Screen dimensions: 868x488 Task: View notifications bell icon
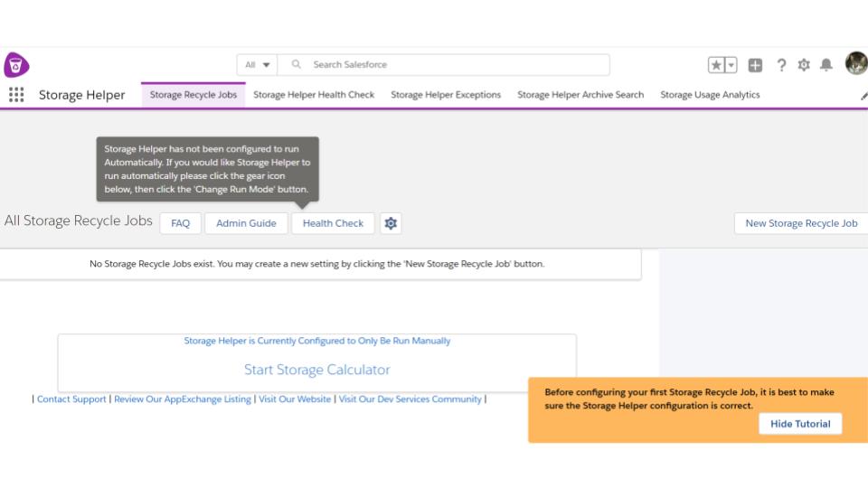[x=826, y=65]
